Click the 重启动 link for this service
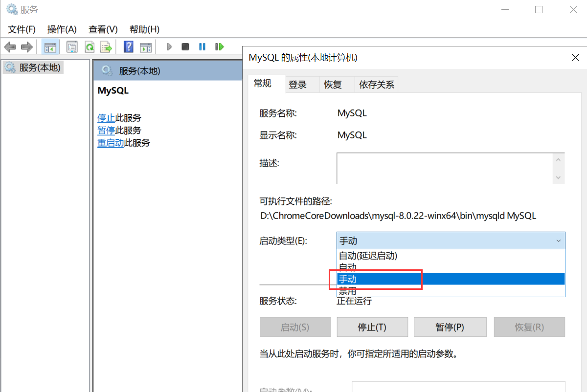Screen dimensions: 587x392 111,143
